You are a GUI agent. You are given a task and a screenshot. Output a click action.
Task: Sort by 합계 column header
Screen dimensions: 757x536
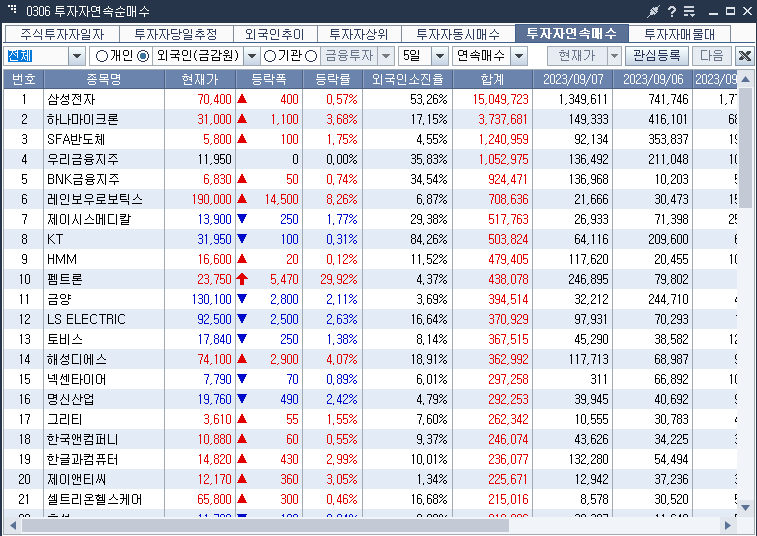pyautogui.click(x=492, y=79)
